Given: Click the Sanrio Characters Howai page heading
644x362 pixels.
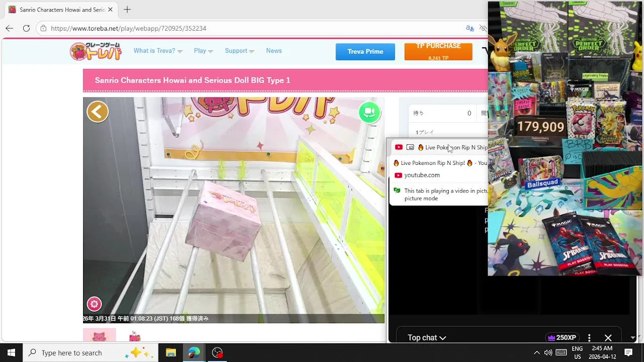Looking at the screenshot, I should pyautogui.click(x=192, y=80).
